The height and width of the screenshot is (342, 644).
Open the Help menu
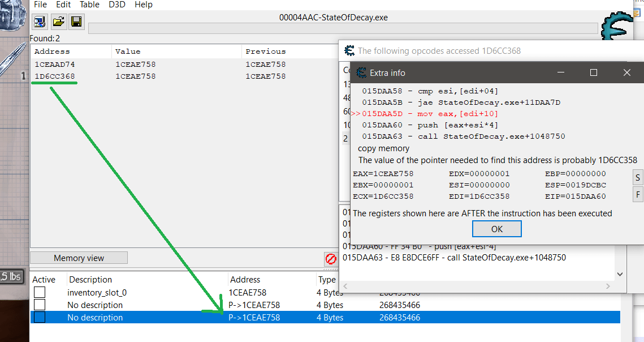[x=144, y=5]
